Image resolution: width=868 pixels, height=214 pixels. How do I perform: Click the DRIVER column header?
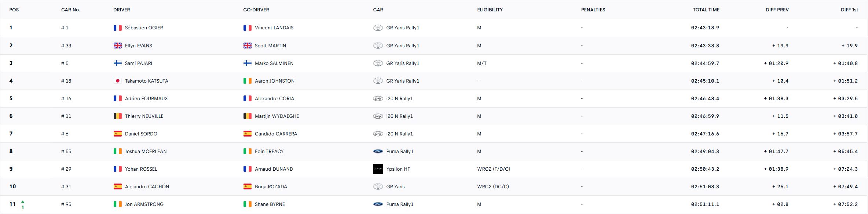click(122, 10)
